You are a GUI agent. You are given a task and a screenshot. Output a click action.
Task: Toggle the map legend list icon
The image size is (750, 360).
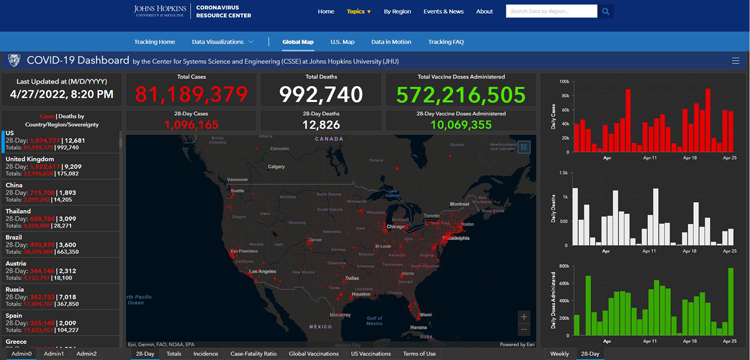tap(523, 147)
